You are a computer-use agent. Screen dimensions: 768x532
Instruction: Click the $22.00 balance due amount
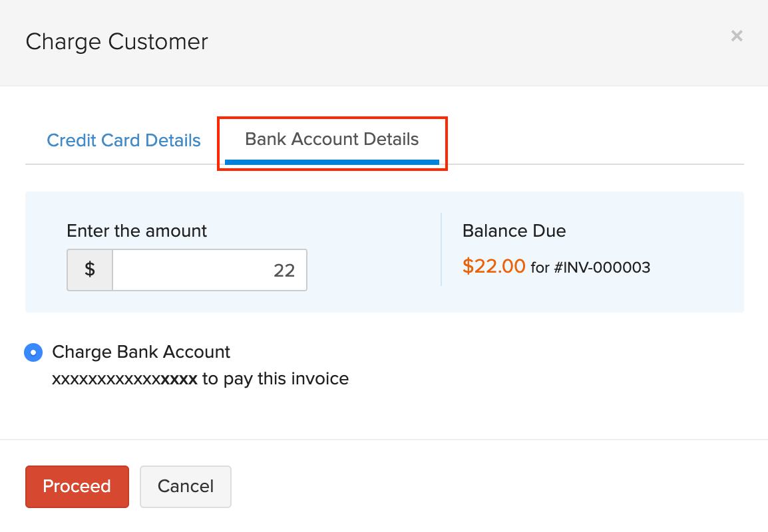[494, 266]
